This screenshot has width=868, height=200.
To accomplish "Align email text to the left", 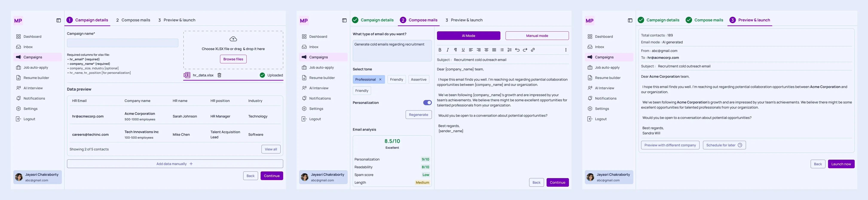I will [471, 50].
